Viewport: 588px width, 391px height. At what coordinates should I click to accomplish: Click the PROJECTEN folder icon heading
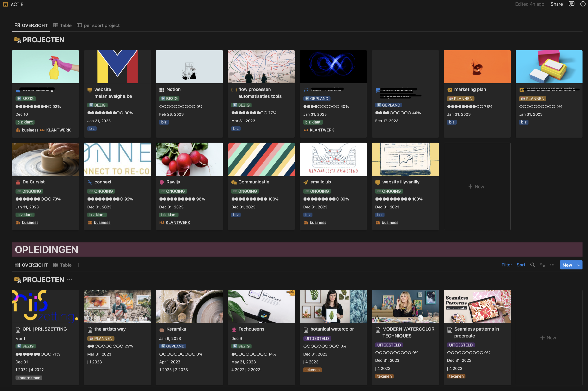pos(18,40)
